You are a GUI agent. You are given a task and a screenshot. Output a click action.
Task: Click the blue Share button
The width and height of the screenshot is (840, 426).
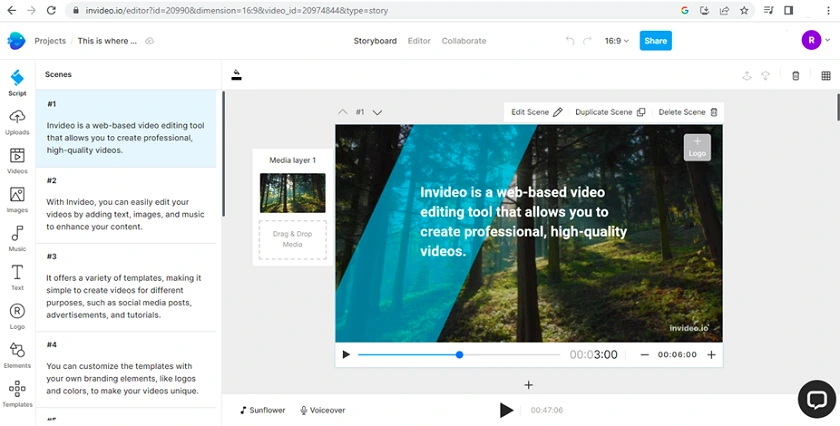pyautogui.click(x=656, y=41)
